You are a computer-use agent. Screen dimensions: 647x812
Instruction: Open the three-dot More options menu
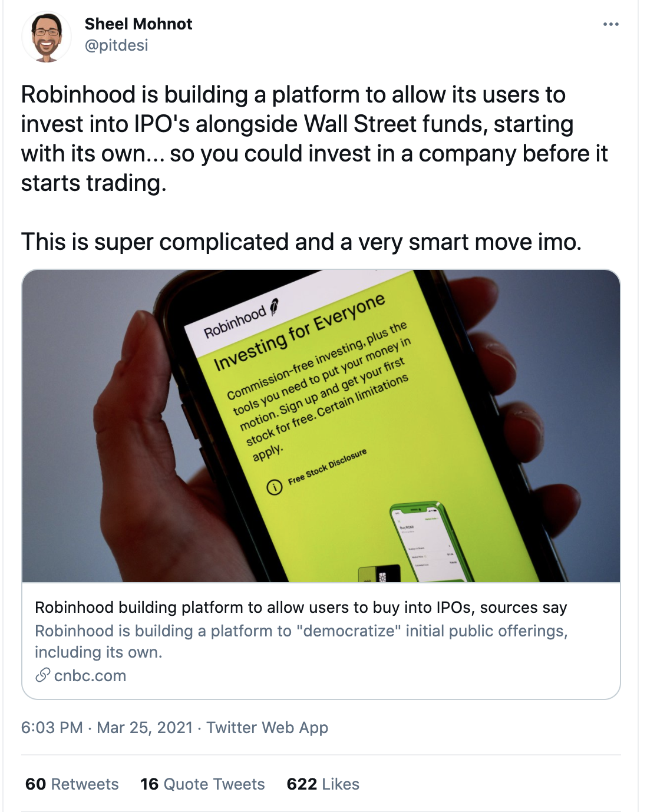point(611,24)
